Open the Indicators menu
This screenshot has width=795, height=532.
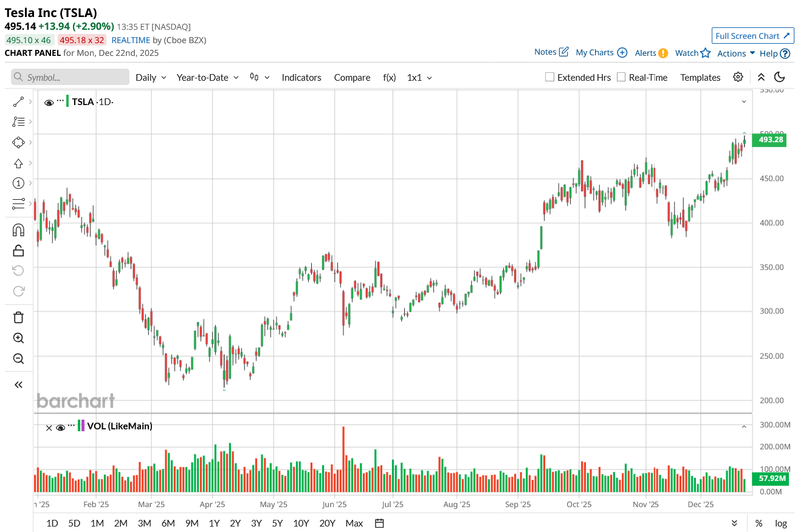(x=301, y=77)
